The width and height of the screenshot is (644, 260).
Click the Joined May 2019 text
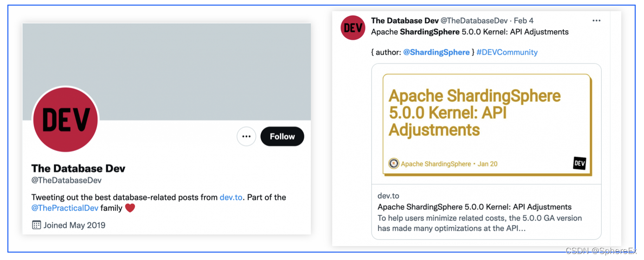[x=74, y=225]
